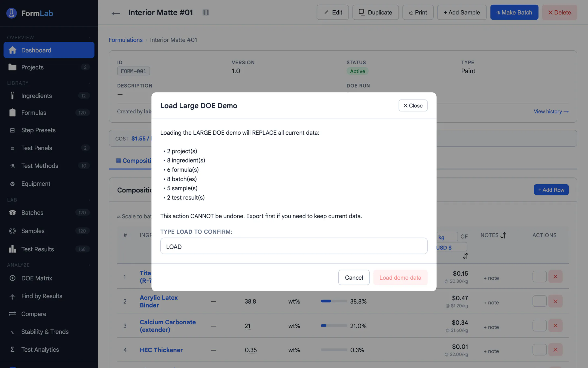
Task: Click the + Add Sample button
Action: [x=462, y=12]
